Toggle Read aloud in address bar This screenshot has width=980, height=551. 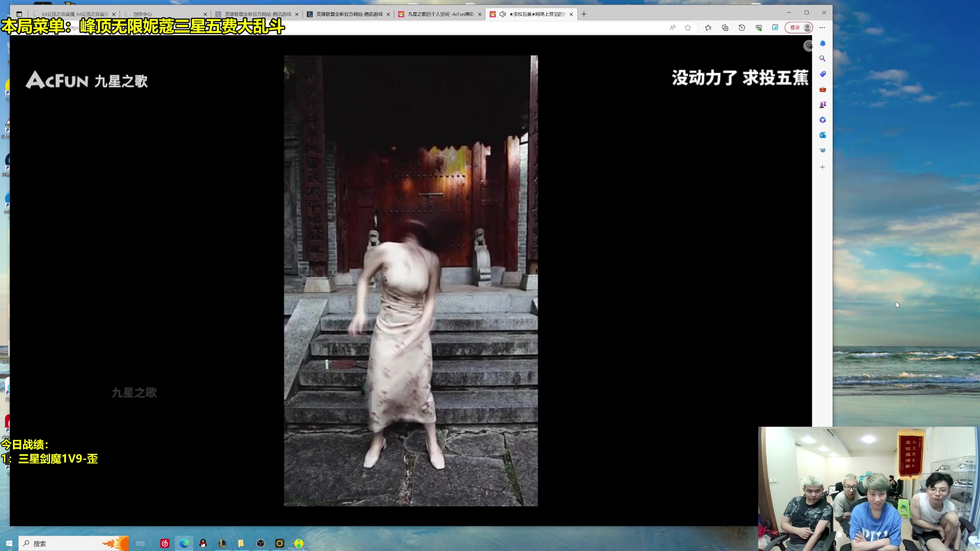click(673, 28)
